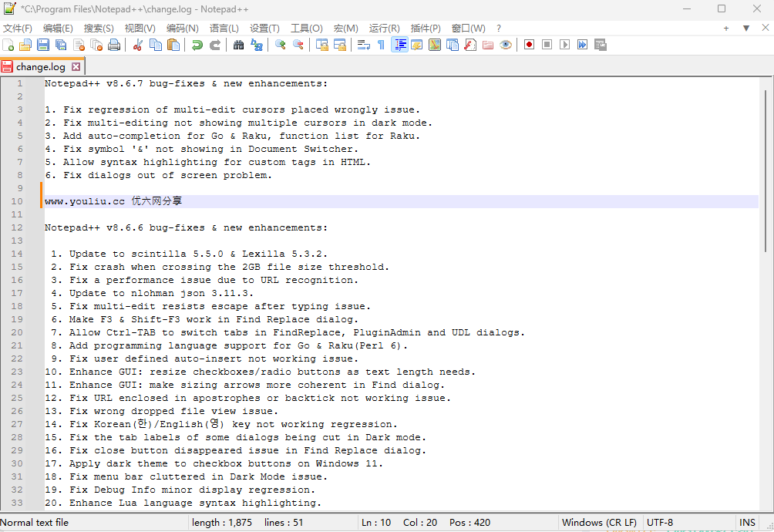This screenshot has height=532, width=774.
Task: Open the Define Your Language icon
Action: [416, 45]
